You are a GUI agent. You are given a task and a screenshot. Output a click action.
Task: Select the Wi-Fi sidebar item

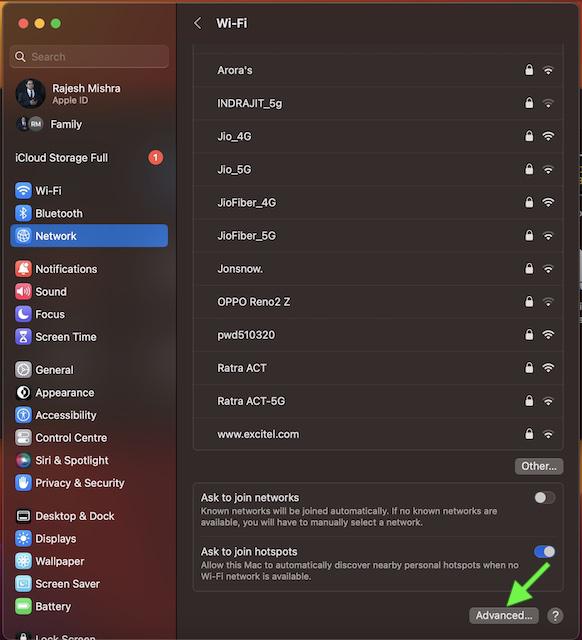coord(89,190)
